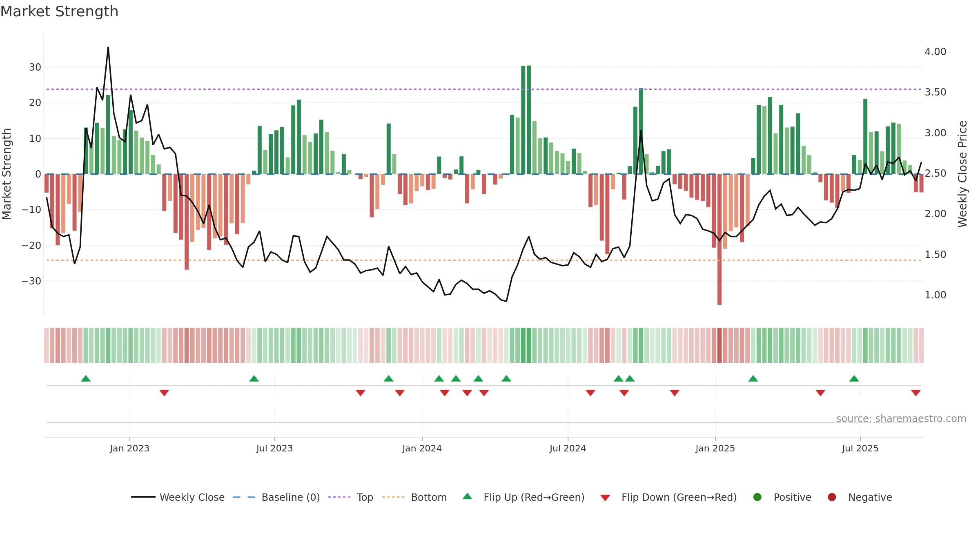
Task: Toggle the Top legend entry
Action: (351, 497)
